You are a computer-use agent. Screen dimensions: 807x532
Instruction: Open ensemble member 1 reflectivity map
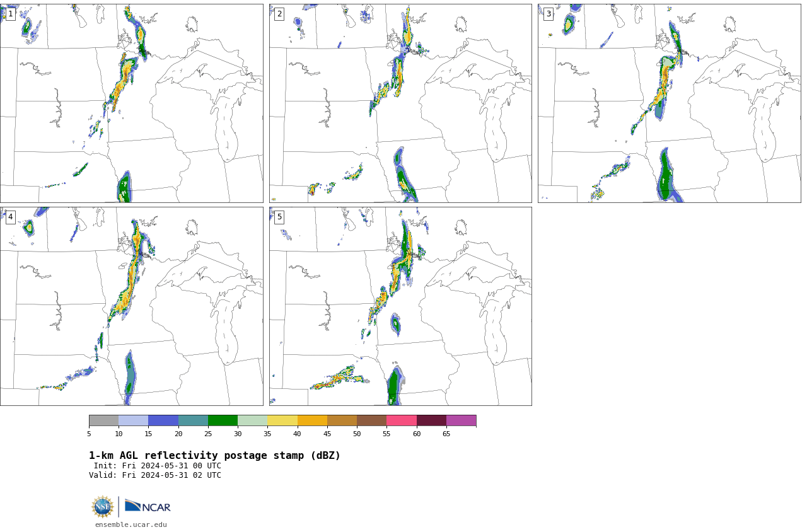(x=131, y=103)
